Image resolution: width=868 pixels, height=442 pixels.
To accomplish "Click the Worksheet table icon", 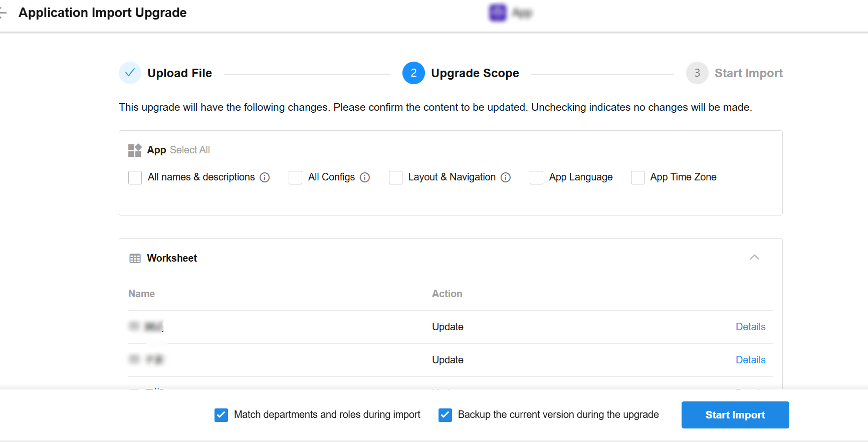I will tap(135, 259).
